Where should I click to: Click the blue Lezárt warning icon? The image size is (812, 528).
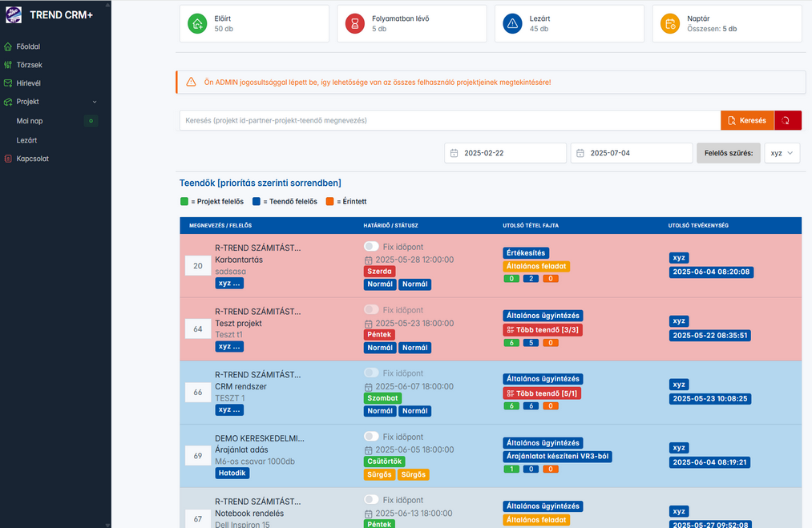click(512, 24)
